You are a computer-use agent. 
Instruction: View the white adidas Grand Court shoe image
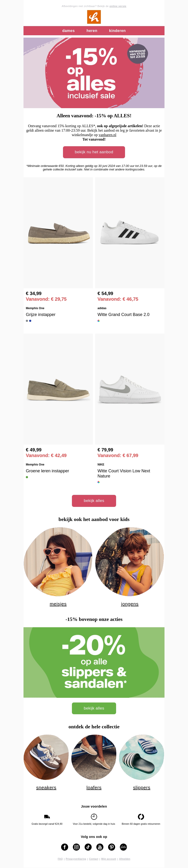point(130,233)
